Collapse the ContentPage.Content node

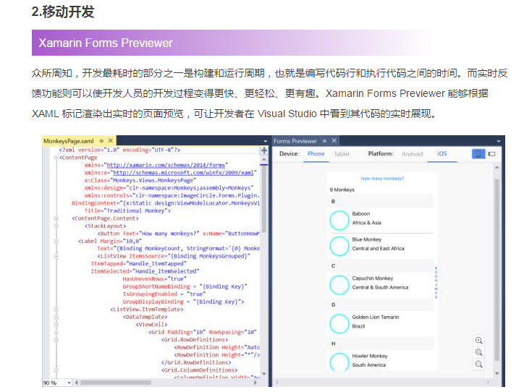tap(56, 218)
